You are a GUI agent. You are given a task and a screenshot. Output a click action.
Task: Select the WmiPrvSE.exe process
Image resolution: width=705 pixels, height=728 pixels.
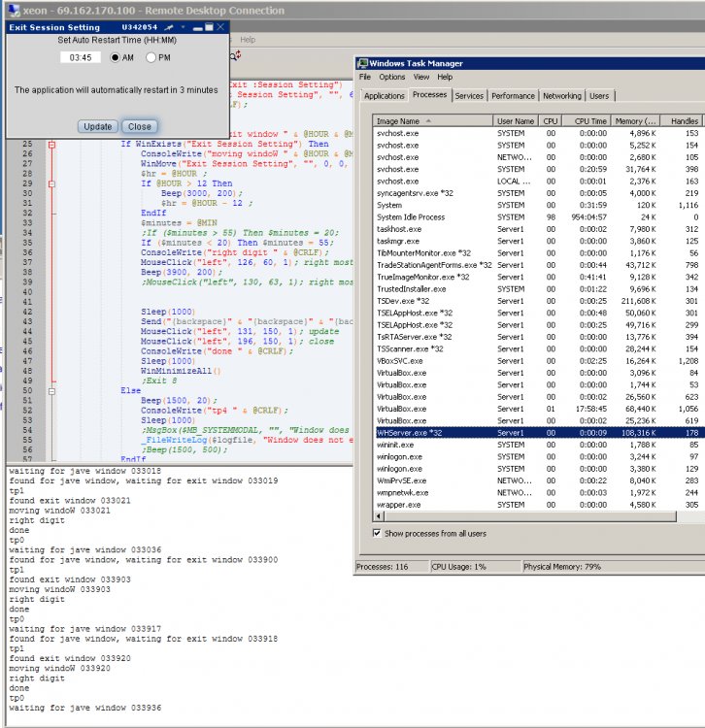click(x=539, y=480)
